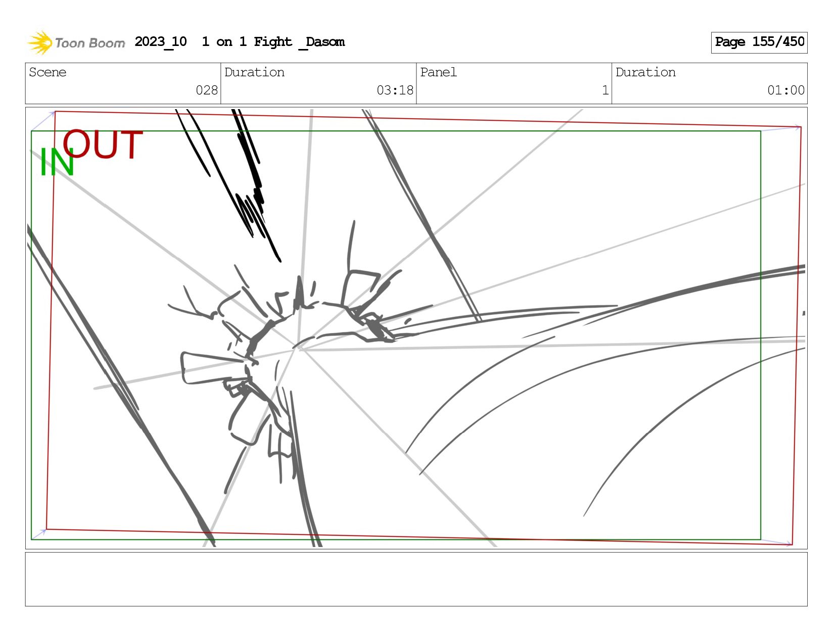834x644 pixels.
Task: Click the 'Page 155/450' box
Action: click(759, 42)
